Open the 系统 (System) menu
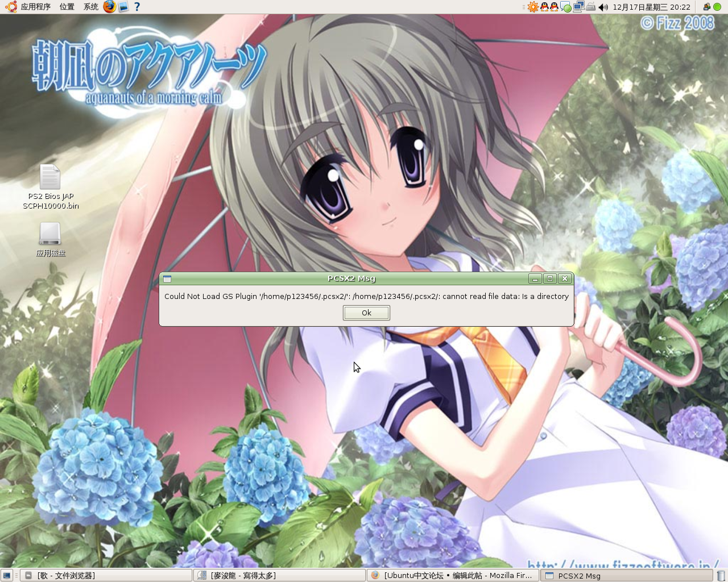 click(90, 7)
